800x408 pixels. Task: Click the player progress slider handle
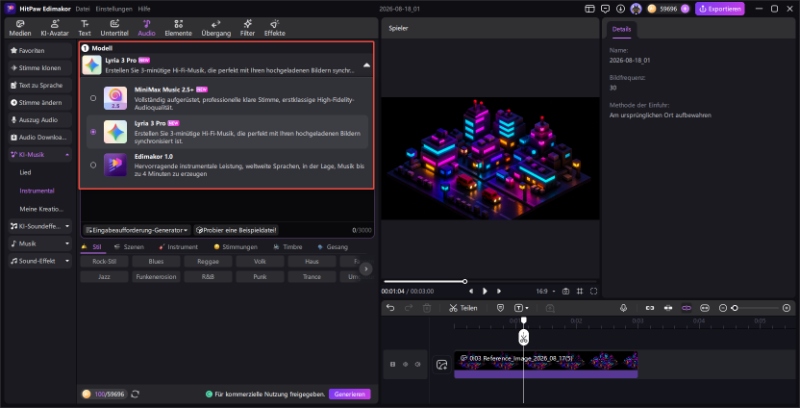coord(465,281)
